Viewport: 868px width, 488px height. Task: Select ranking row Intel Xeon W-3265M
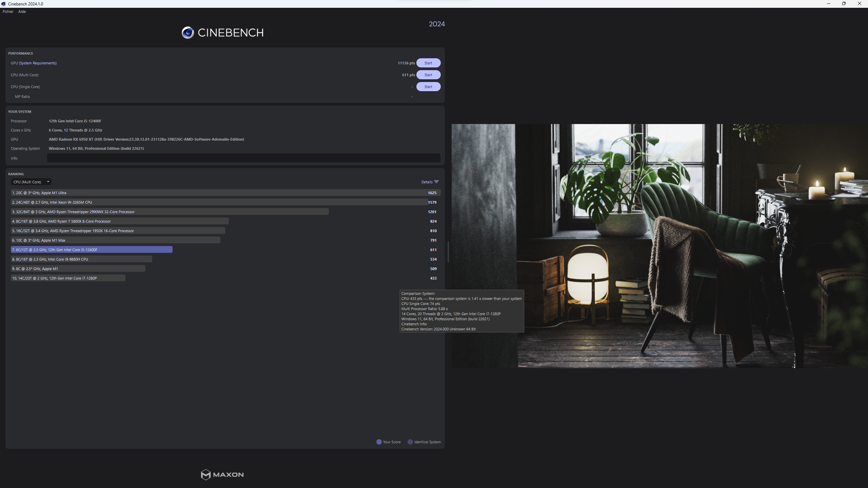pyautogui.click(x=225, y=202)
